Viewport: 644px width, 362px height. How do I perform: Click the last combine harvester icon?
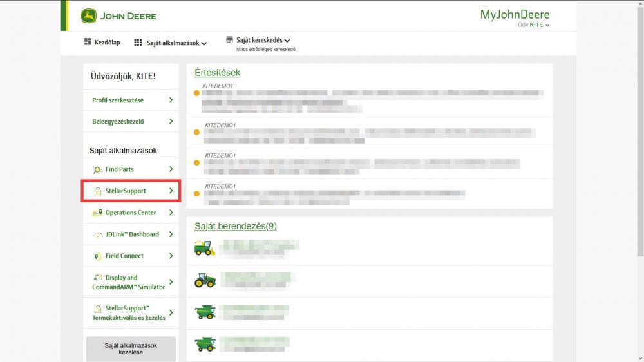[x=205, y=345]
